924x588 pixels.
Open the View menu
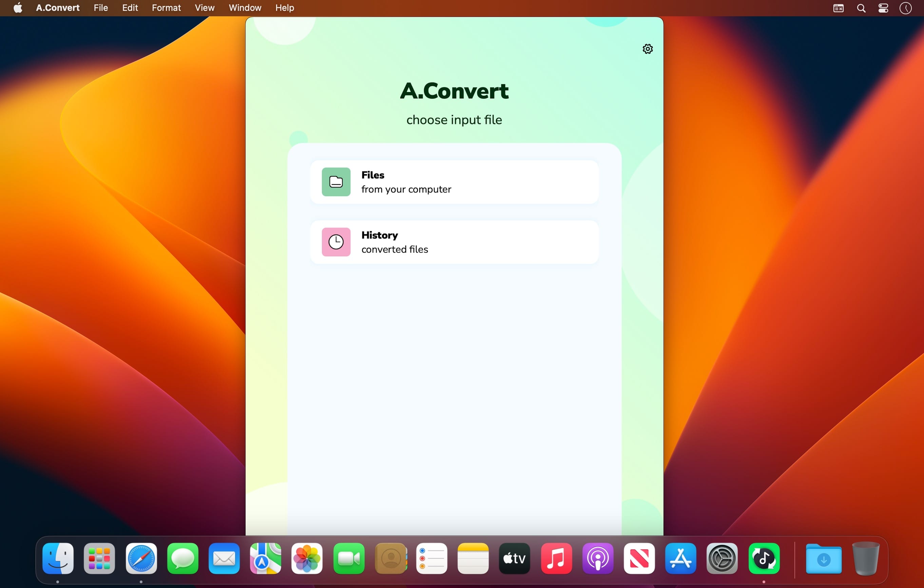205,8
